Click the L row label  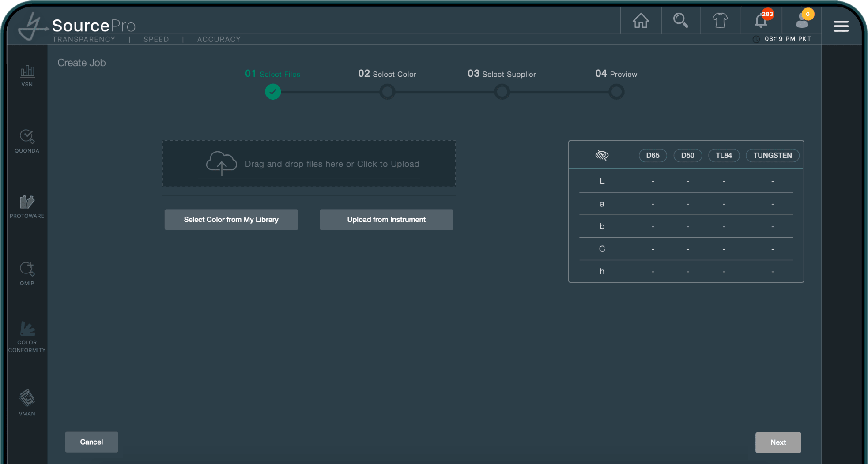pyautogui.click(x=602, y=181)
